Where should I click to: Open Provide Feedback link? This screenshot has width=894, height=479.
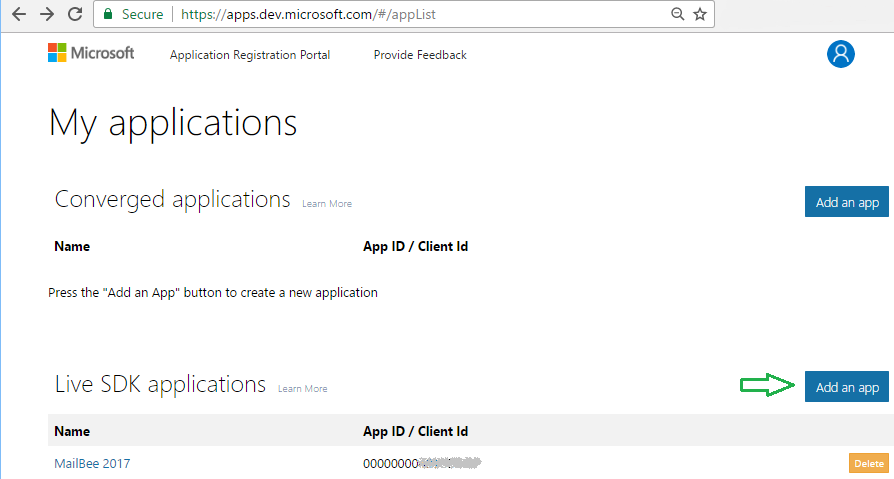point(420,55)
